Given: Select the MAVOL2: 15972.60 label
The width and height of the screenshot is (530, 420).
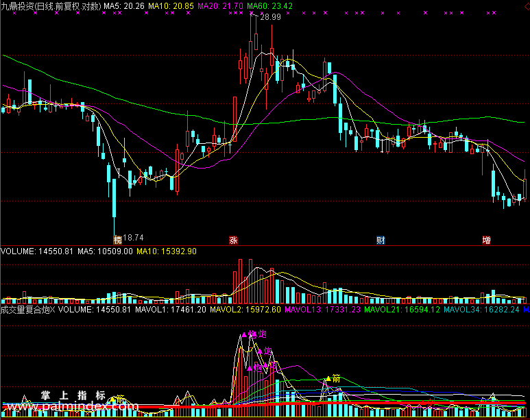Looking at the screenshot, I should [245, 310].
